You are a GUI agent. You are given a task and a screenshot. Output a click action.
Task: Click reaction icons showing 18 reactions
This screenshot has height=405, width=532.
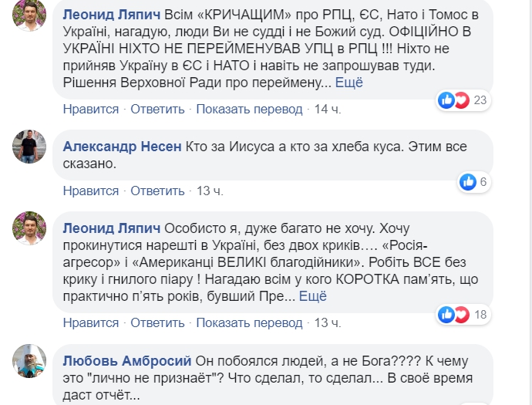click(453, 314)
